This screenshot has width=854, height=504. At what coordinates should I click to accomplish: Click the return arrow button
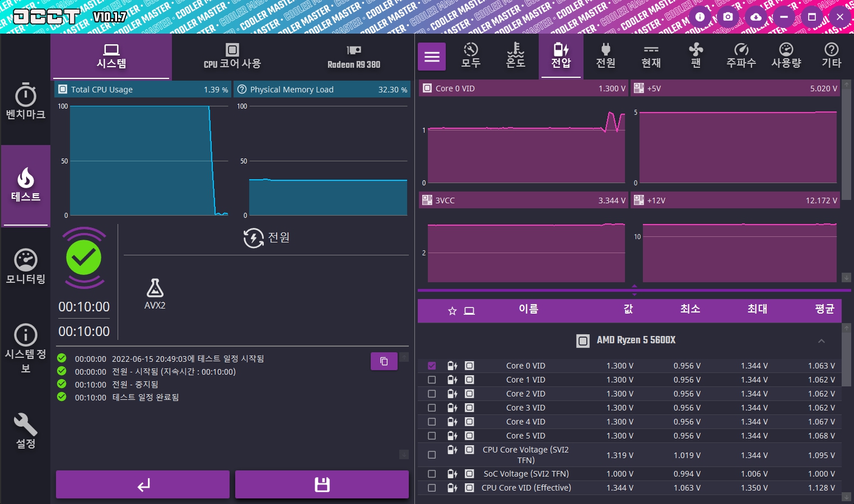pyautogui.click(x=143, y=484)
